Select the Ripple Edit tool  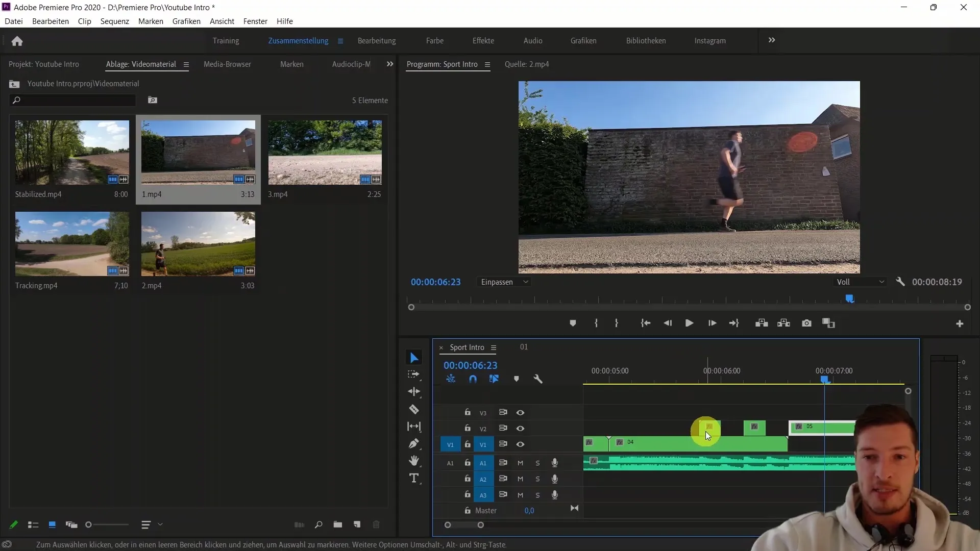[414, 392]
